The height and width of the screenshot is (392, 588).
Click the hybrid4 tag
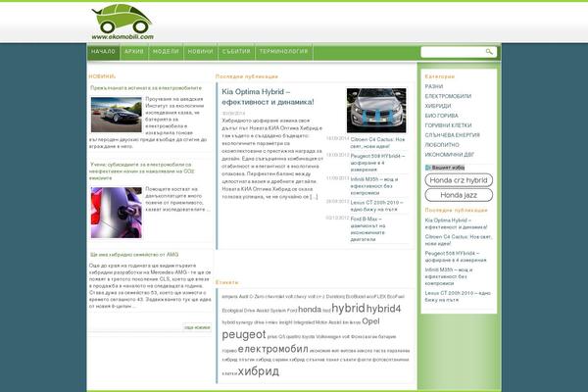(x=383, y=309)
